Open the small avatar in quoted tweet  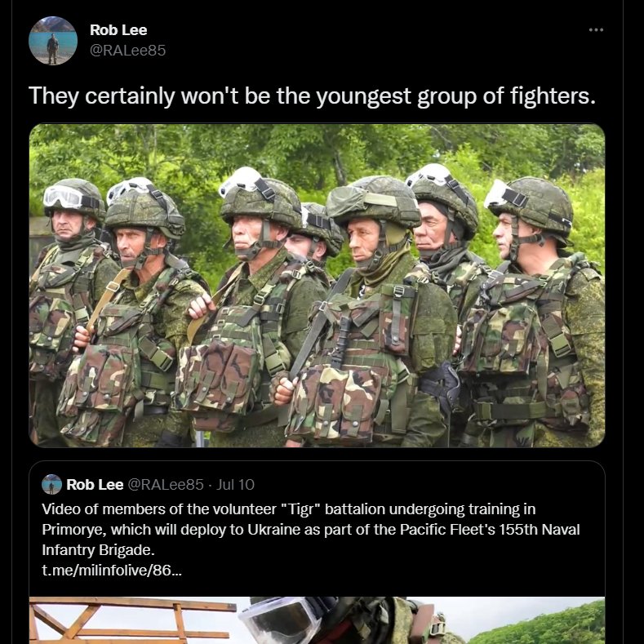tap(51, 484)
